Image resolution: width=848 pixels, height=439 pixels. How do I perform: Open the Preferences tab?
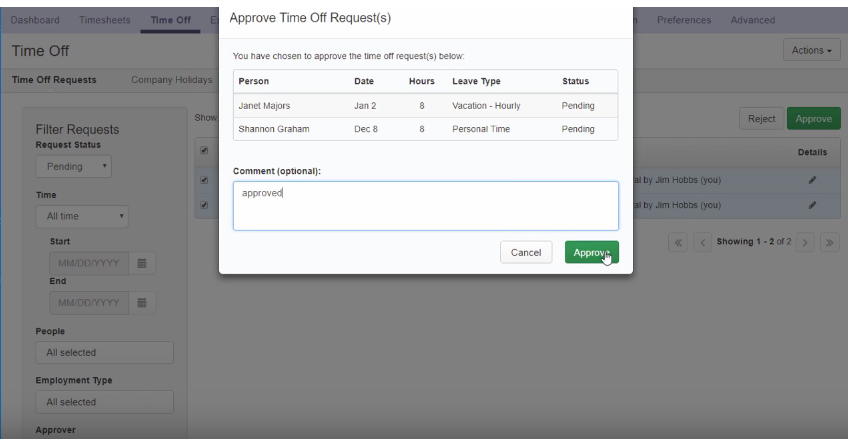684,20
